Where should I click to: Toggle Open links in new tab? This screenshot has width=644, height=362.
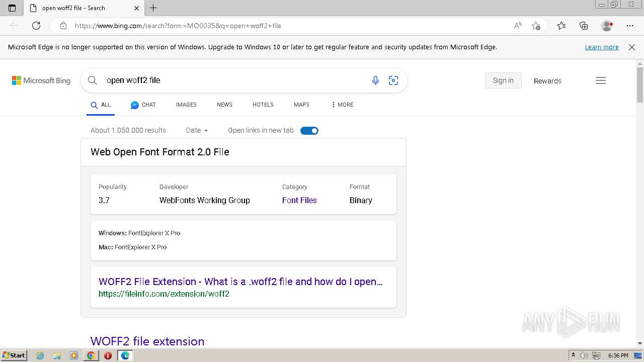[x=309, y=131]
